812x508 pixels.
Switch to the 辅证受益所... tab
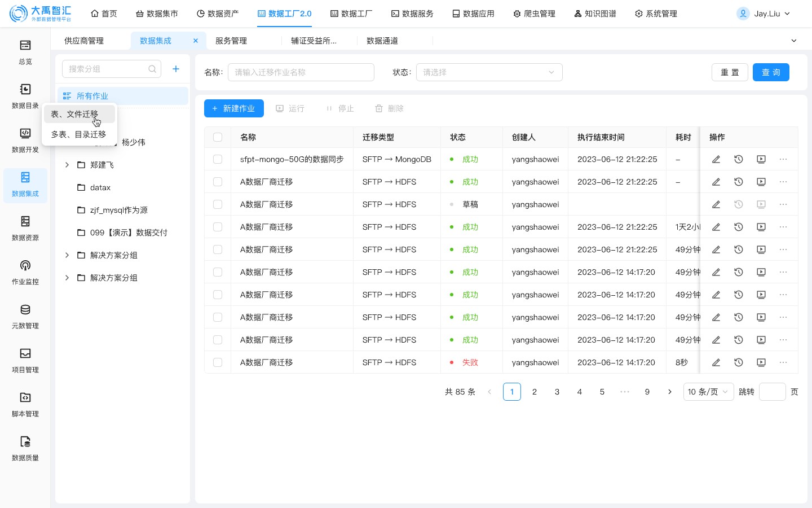tap(314, 41)
